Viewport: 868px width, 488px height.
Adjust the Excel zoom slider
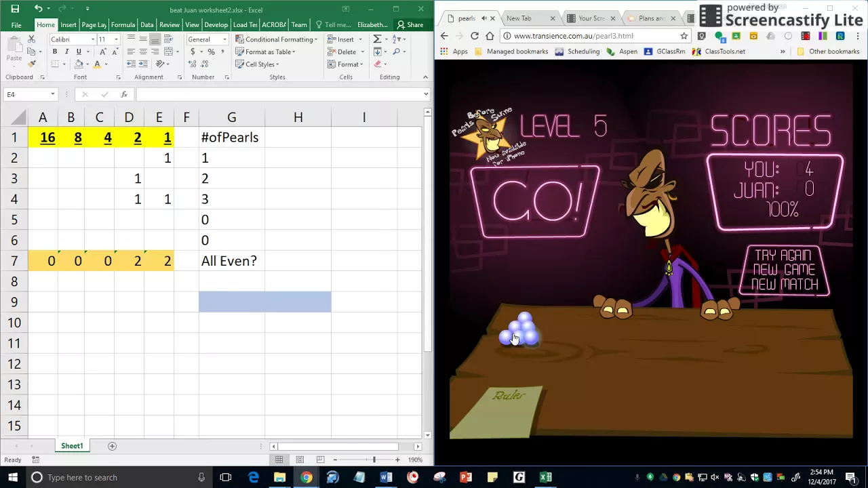tap(374, 460)
